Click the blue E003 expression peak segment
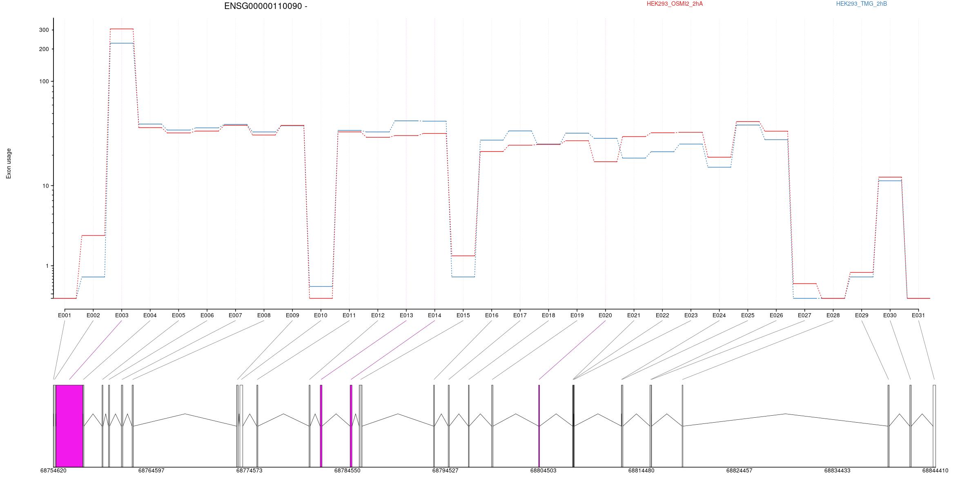The width and height of the screenshot is (980, 490). click(x=122, y=43)
